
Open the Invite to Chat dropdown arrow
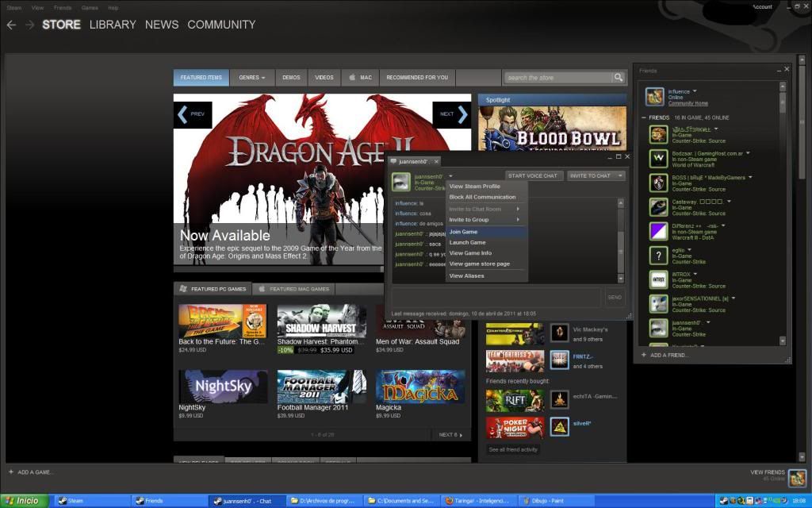[x=620, y=175]
